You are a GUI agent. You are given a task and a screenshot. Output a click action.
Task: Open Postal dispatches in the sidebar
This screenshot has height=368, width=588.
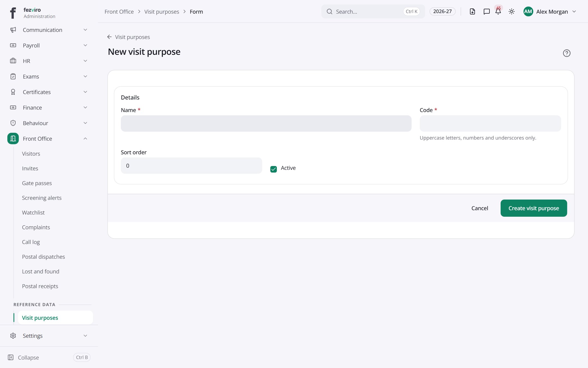[43, 257]
